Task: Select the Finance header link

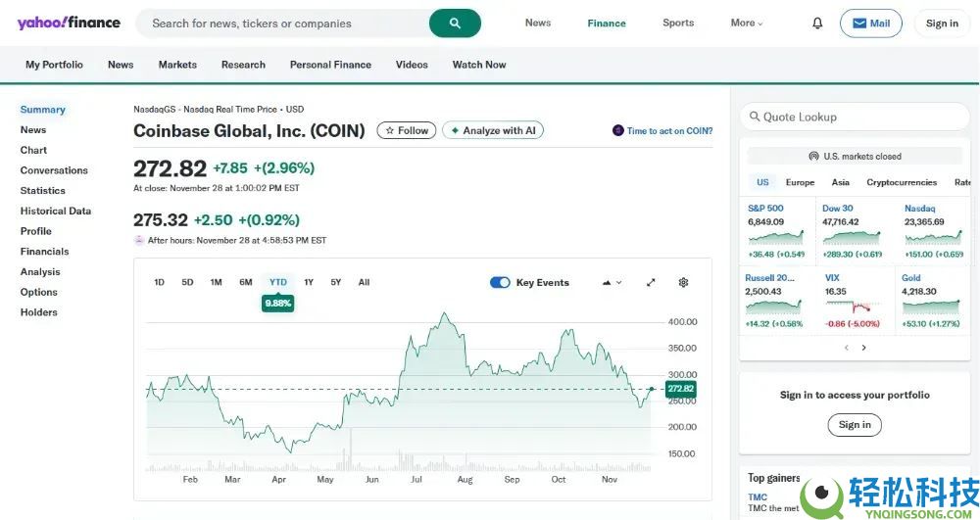Action: (x=607, y=24)
